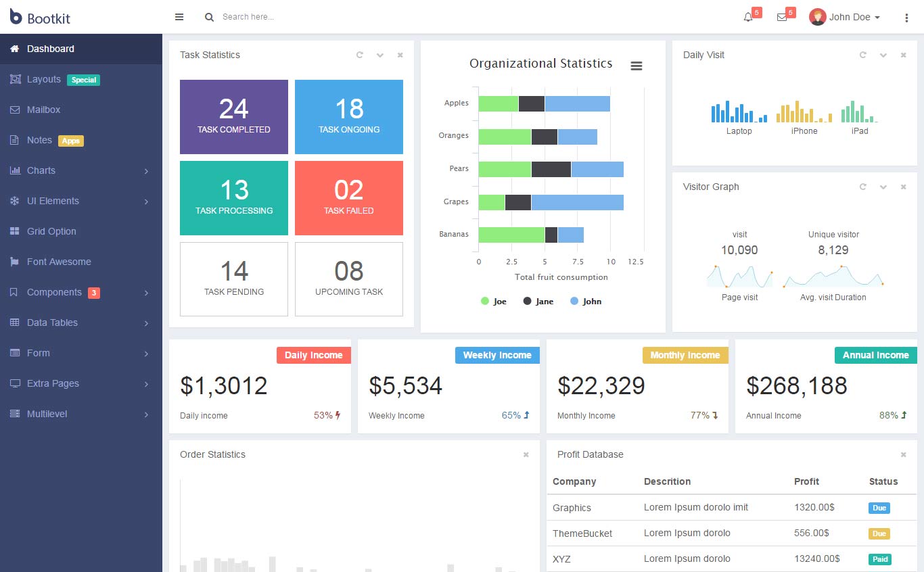Toggle the sidebar hamburger menu icon

coord(179,17)
